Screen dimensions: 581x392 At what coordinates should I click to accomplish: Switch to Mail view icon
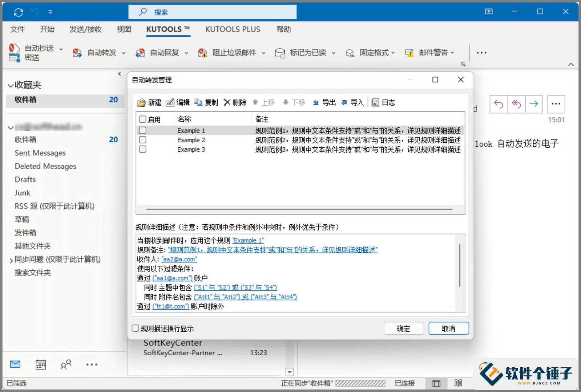click(x=15, y=364)
